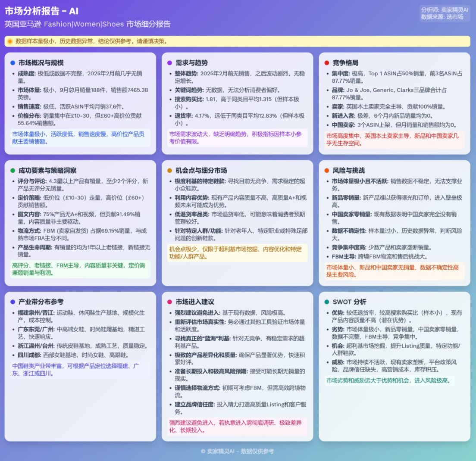Click the blue dot beside 市场概况与规模
The image size is (476, 461).
[13, 63]
